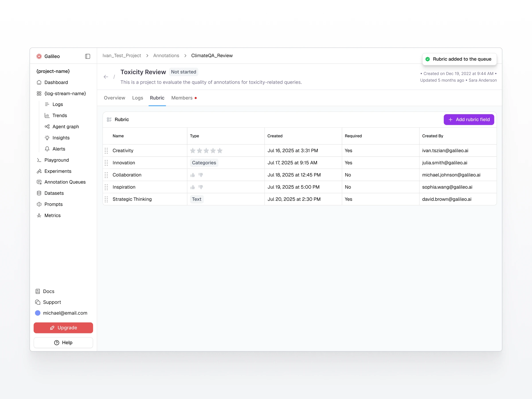The height and width of the screenshot is (399, 532).
Task: Collapse the sidebar panel icon
Action: click(x=88, y=56)
